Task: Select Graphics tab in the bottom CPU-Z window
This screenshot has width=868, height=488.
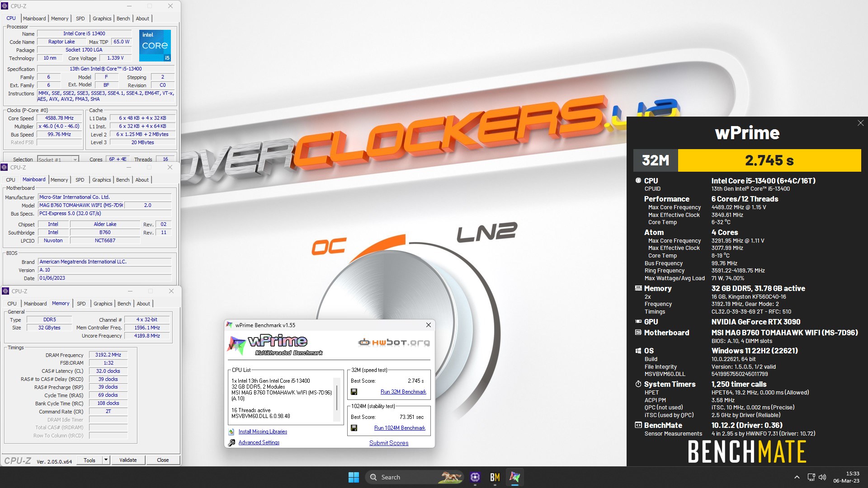Action: coord(103,304)
